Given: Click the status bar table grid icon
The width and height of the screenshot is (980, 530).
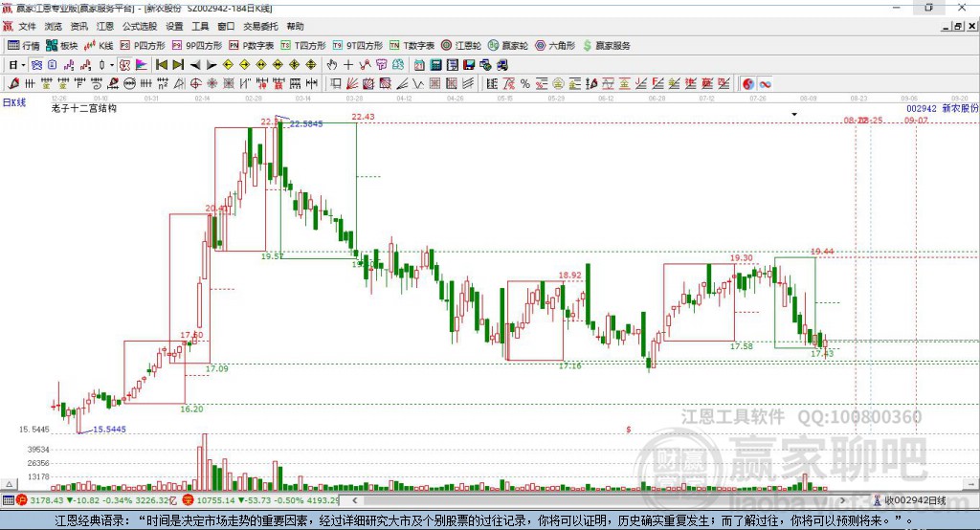Looking at the screenshot, I should coord(8,500).
